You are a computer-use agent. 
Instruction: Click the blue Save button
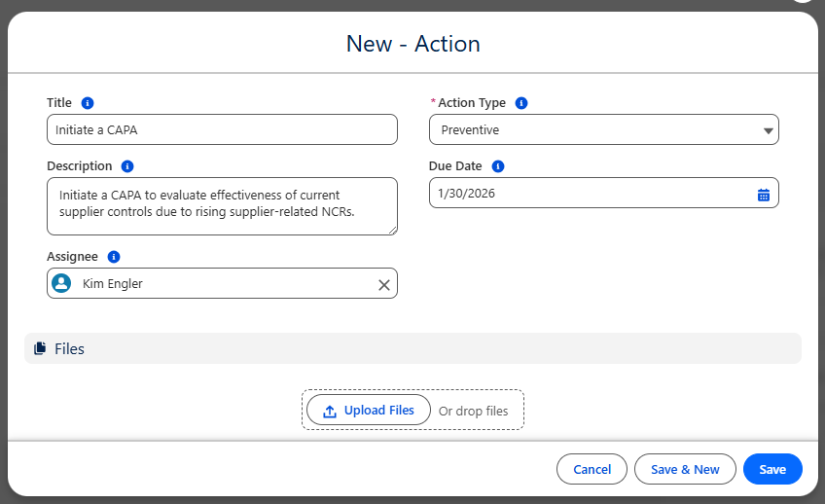[x=771, y=469]
